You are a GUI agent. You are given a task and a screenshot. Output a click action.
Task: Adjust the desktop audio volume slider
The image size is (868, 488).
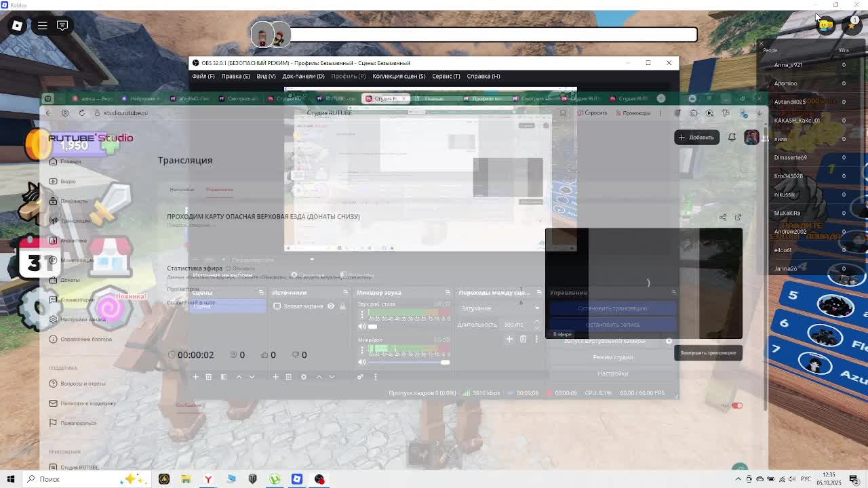[x=409, y=327]
